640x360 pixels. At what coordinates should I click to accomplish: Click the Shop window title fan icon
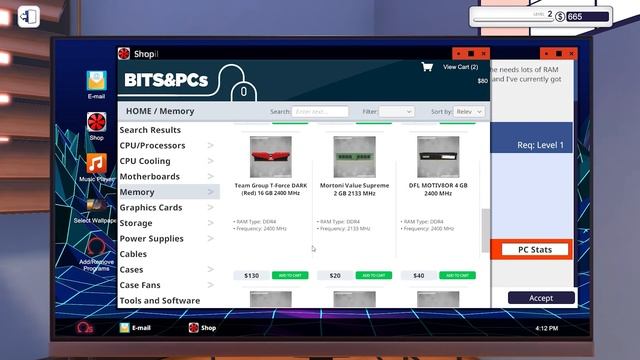pos(124,53)
